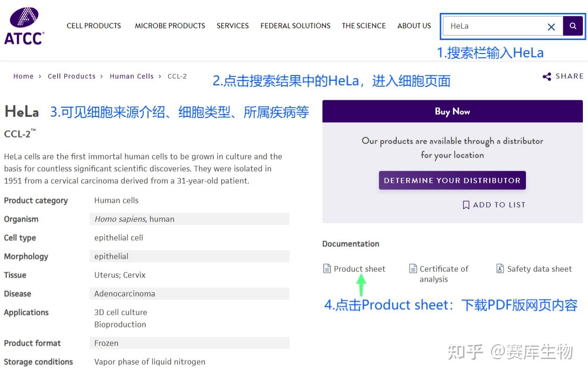Viewport: 588px width, 375px height.
Task: Open the ABOUT US menu
Action: pyautogui.click(x=414, y=26)
